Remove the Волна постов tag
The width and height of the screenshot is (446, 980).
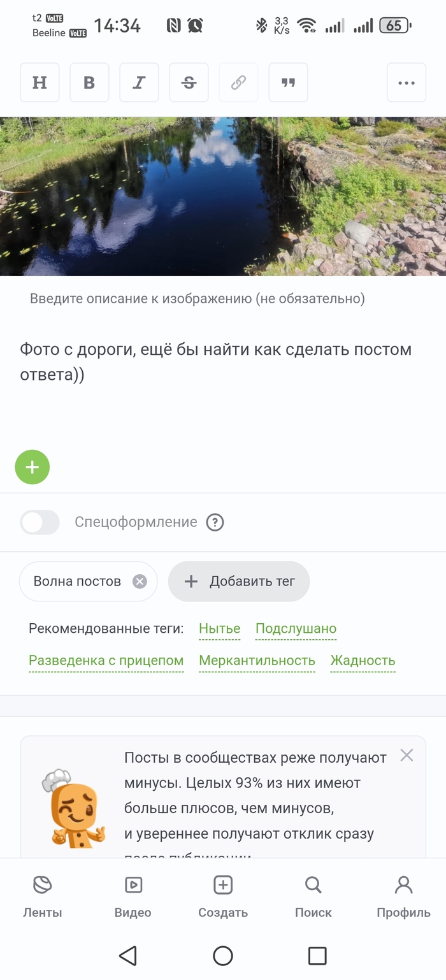coord(140,581)
